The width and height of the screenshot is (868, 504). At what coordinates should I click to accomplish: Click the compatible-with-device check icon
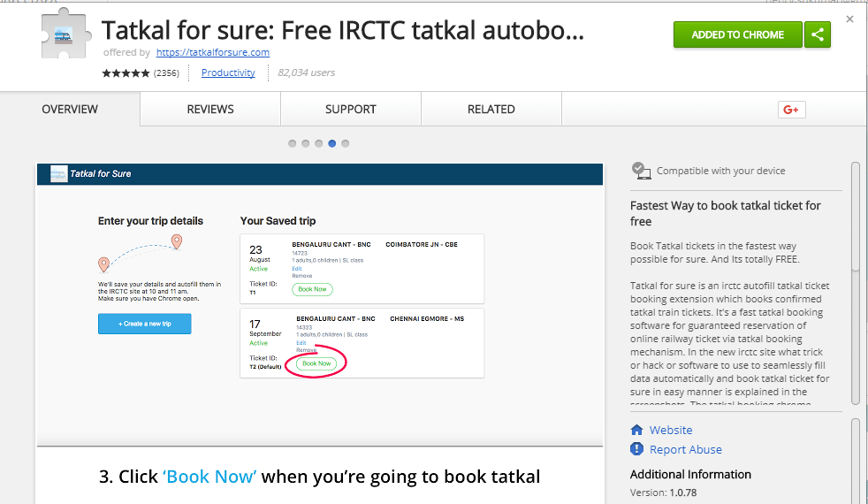(641, 171)
